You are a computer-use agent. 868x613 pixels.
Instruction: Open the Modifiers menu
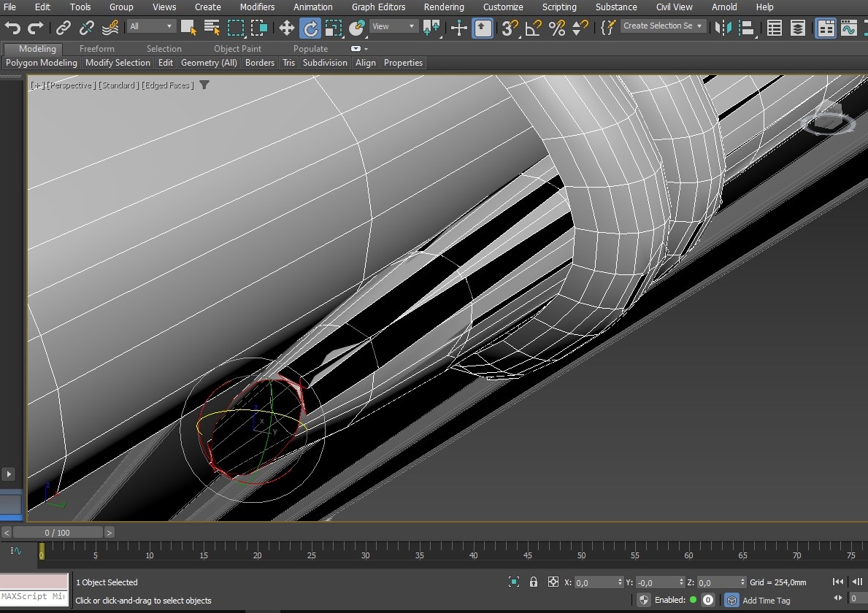(257, 7)
